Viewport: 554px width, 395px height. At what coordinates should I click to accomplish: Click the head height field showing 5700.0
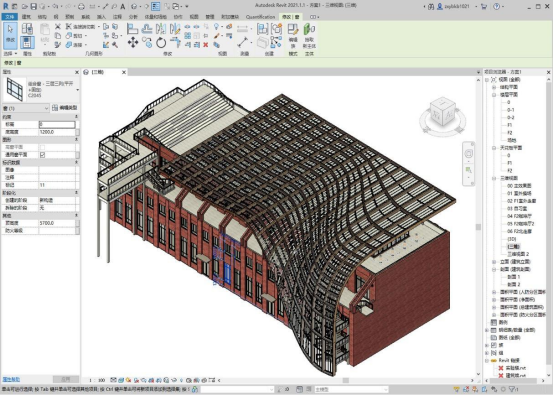pyautogui.click(x=57, y=223)
